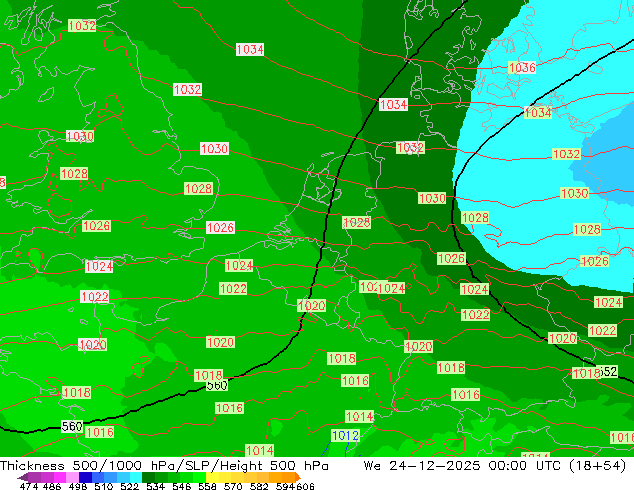Click the 1030 label inside the cyan area

point(575,193)
